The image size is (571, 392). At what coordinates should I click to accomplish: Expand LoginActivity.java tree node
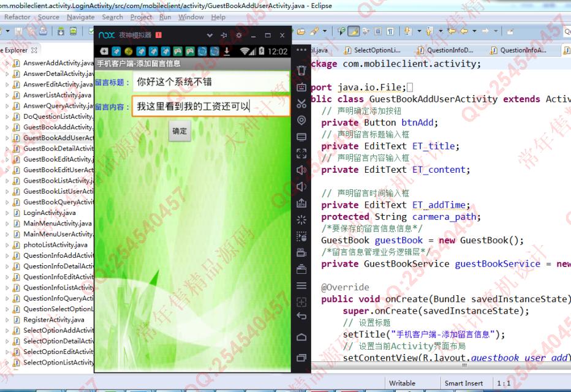7,213
